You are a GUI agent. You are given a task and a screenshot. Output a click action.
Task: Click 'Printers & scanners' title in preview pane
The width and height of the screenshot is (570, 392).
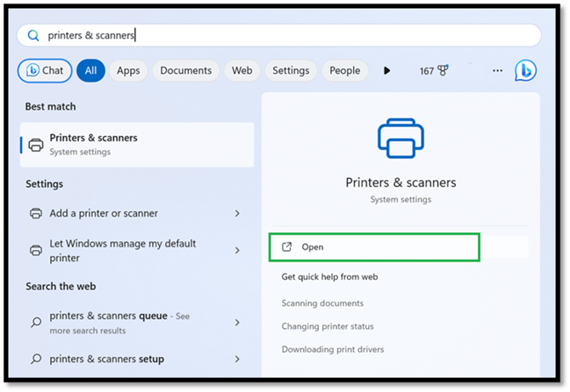click(401, 182)
